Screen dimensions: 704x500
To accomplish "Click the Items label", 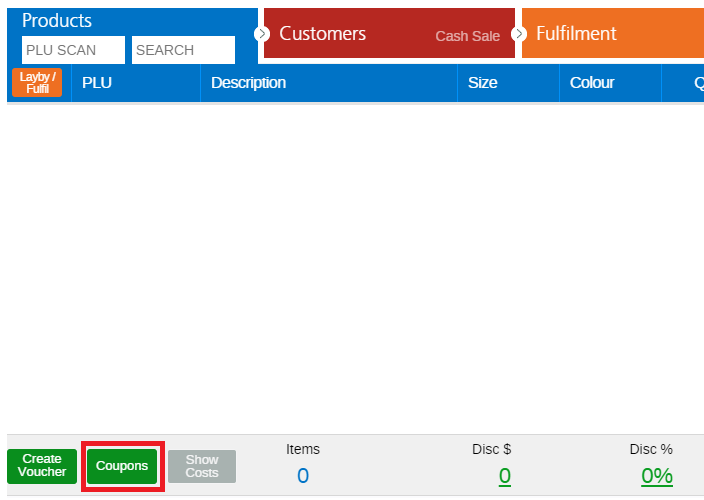I will (x=303, y=449).
